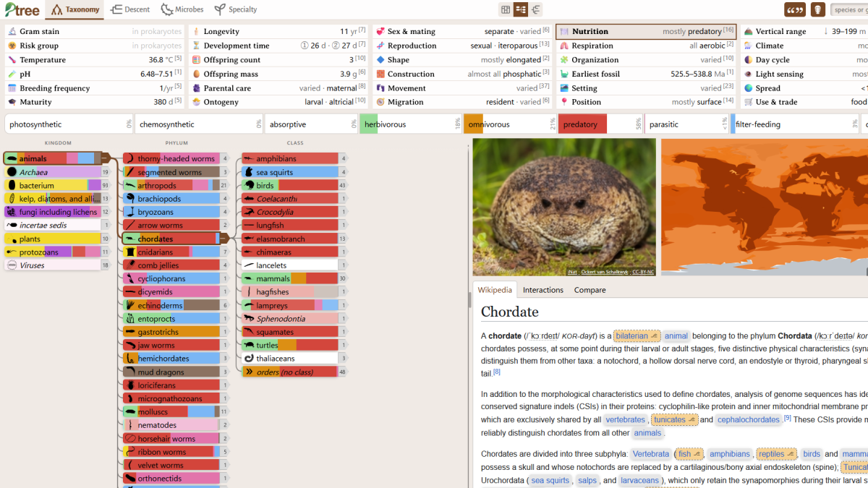Select the orange omnivorous 21% bar
The width and height of the screenshot is (868, 488).
[510, 124]
